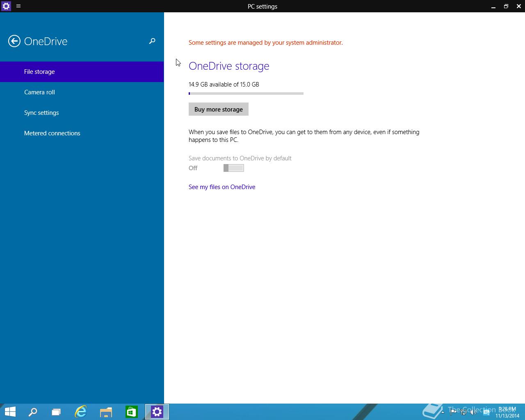Launch Internet Explorer from the taskbar
The width and height of the screenshot is (525, 420).
click(x=81, y=412)
